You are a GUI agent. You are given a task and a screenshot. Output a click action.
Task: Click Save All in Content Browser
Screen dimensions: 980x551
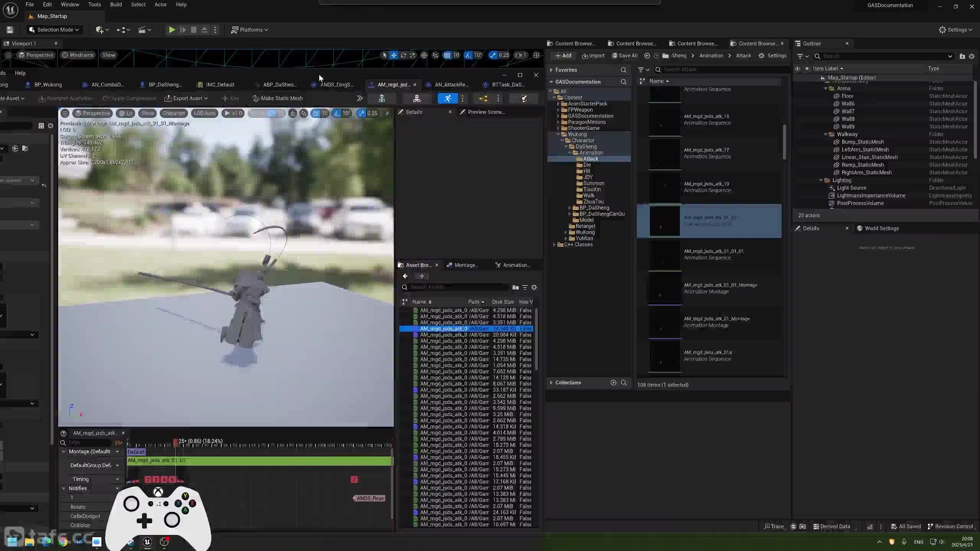625,56
